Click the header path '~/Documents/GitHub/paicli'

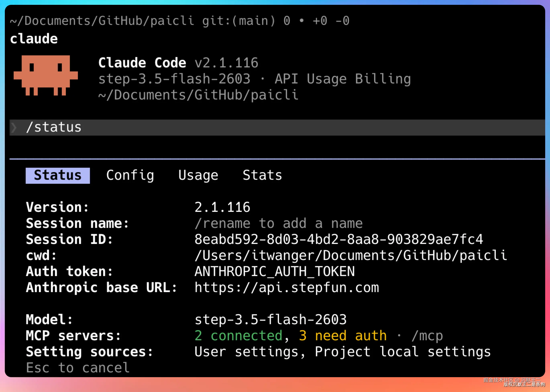pos(198,95)
